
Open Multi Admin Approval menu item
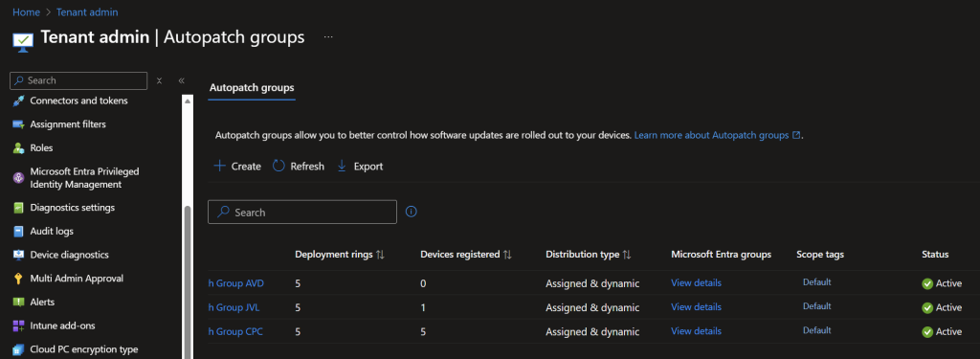point(77,279)
